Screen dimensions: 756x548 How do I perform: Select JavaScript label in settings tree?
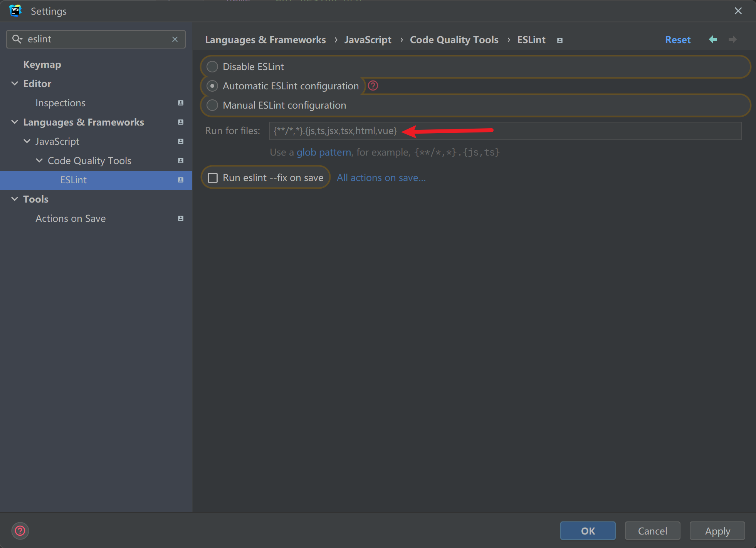[x=57, y=141]
